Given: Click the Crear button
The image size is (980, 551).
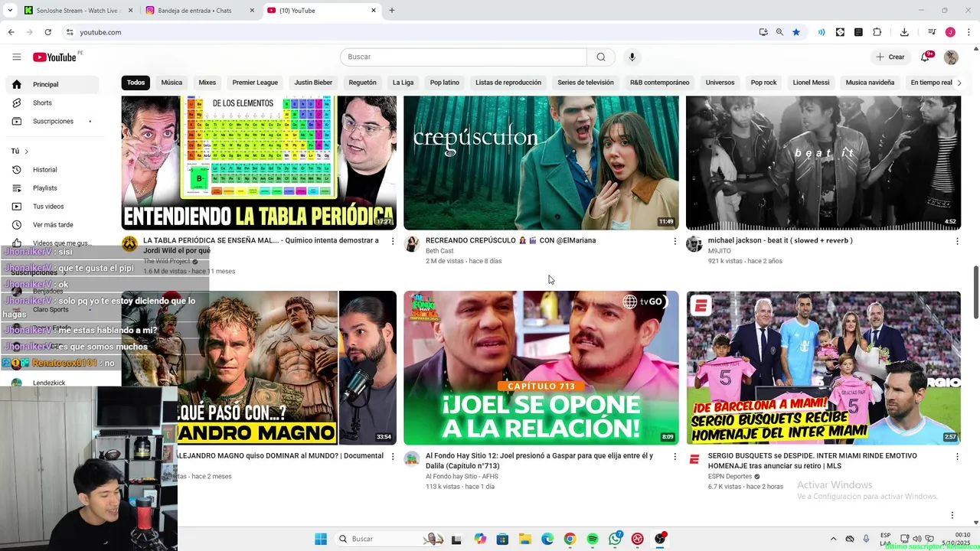Looking at the screenshot, I should point(890,57).
